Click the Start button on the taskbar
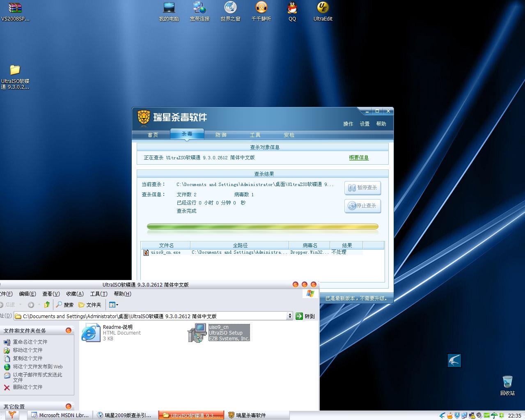Image resolution: width=525 pixels, height=420 pixels. (12, 415)
